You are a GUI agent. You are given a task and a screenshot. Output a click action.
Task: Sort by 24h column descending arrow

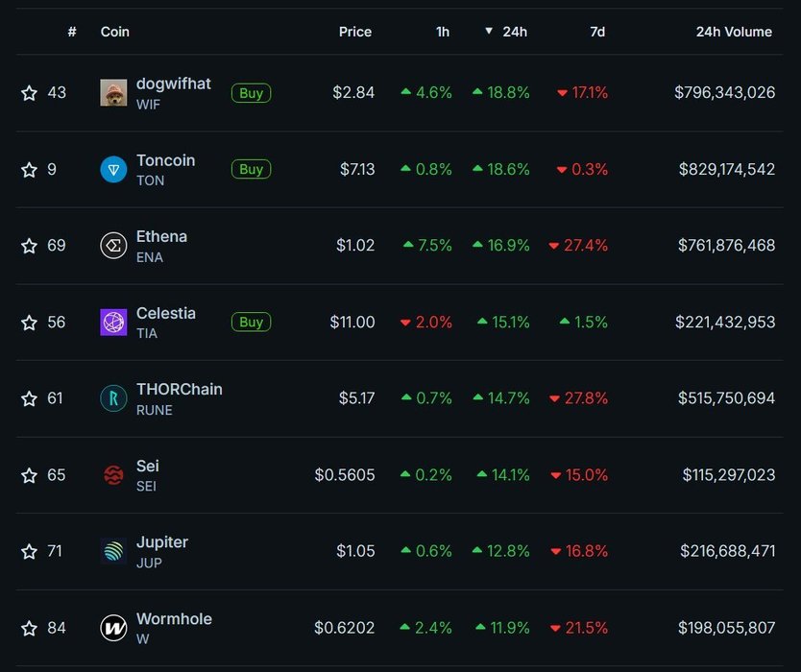point(489,32)
